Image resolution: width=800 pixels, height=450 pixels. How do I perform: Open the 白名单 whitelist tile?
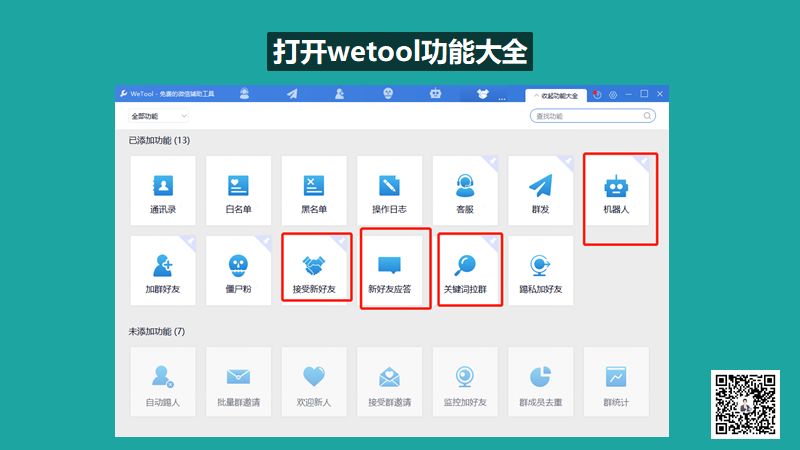coord(238,191)
